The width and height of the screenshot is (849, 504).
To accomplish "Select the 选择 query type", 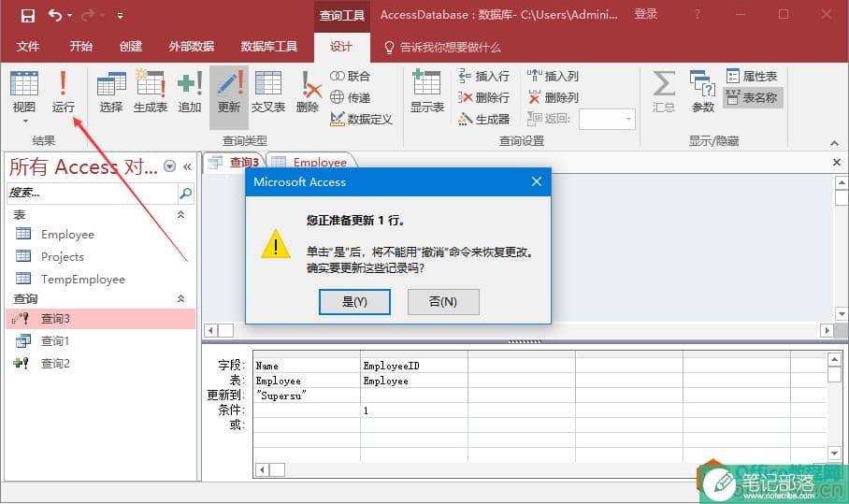I will pyautogui.click(x=111, y=92).
